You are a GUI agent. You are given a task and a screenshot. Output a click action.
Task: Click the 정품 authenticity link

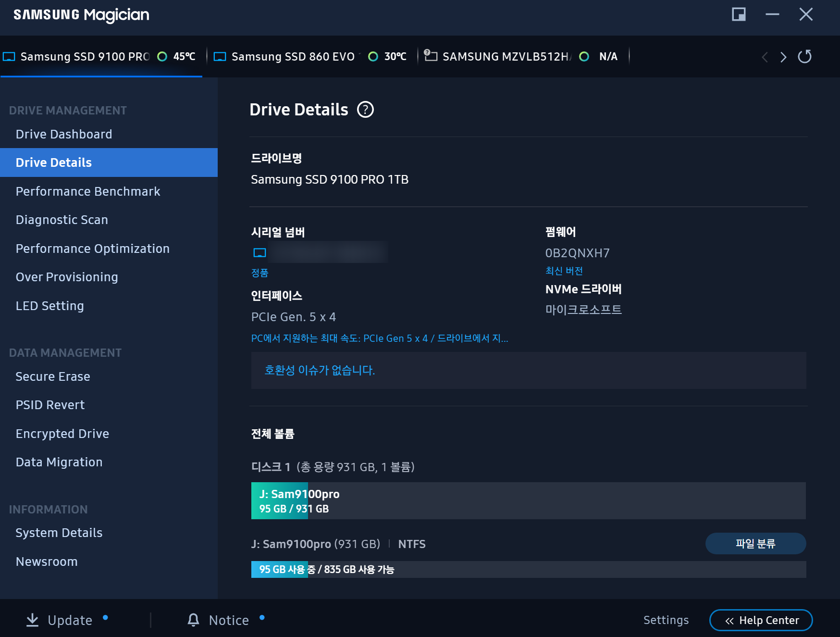click(x=259, y=273)
